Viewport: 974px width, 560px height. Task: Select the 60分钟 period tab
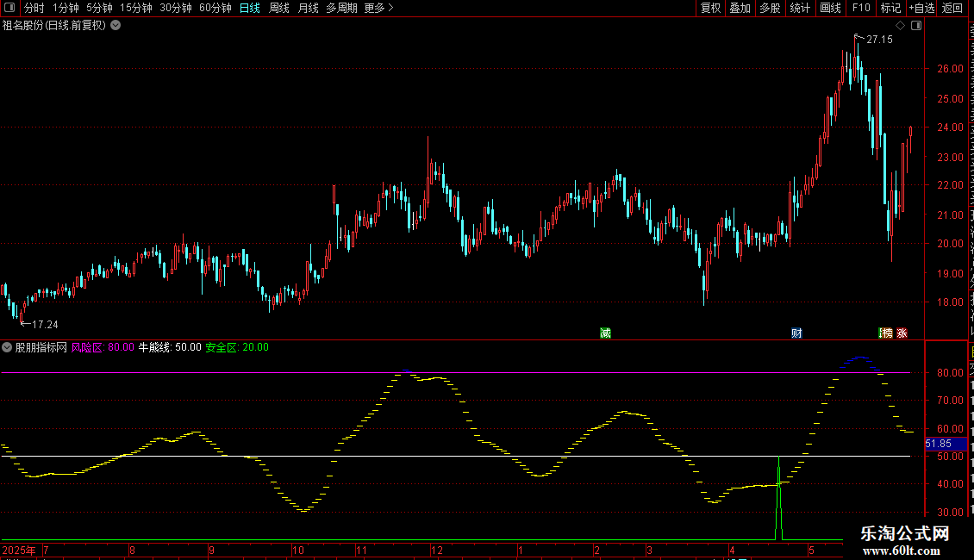[x=215, y=8]
